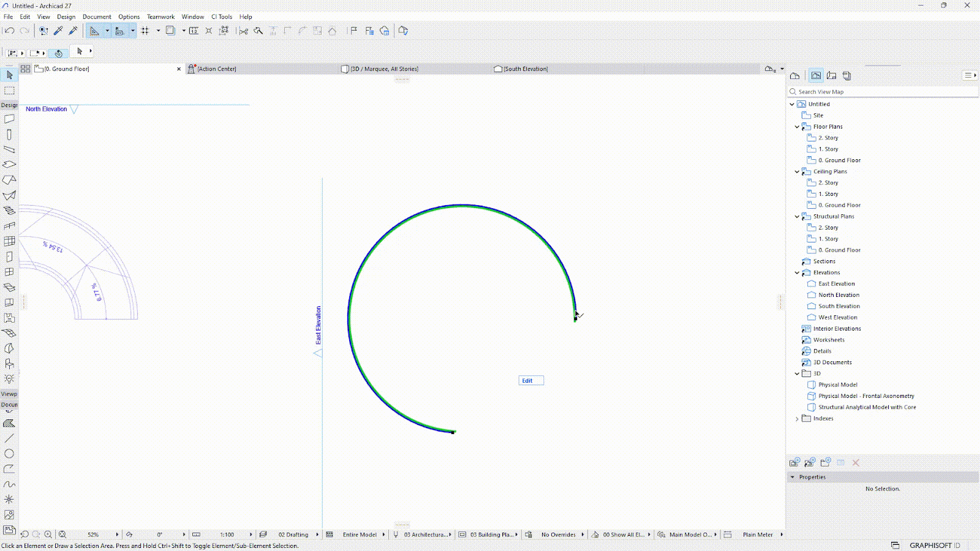Select the Eyedropper pick-up parameters tool
This screenshot has height=551, width=980.
pos(59,31)
